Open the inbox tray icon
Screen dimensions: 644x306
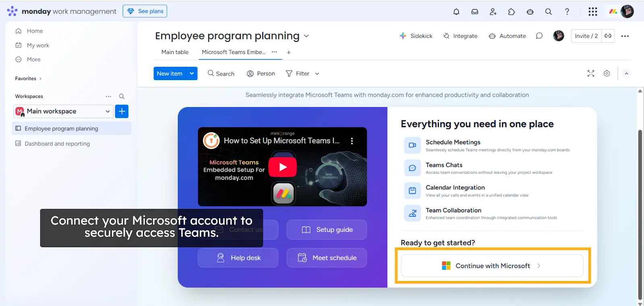click(475, 12)
